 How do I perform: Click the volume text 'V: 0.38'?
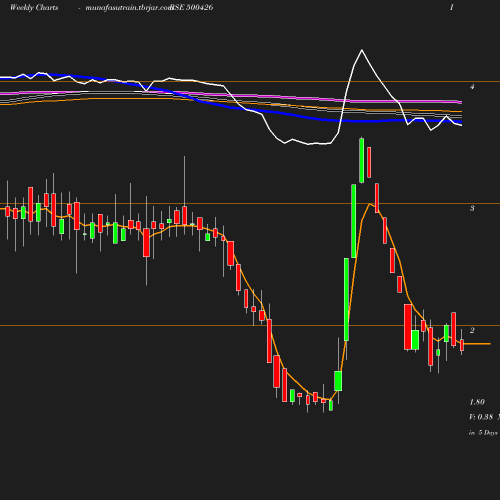481,417
